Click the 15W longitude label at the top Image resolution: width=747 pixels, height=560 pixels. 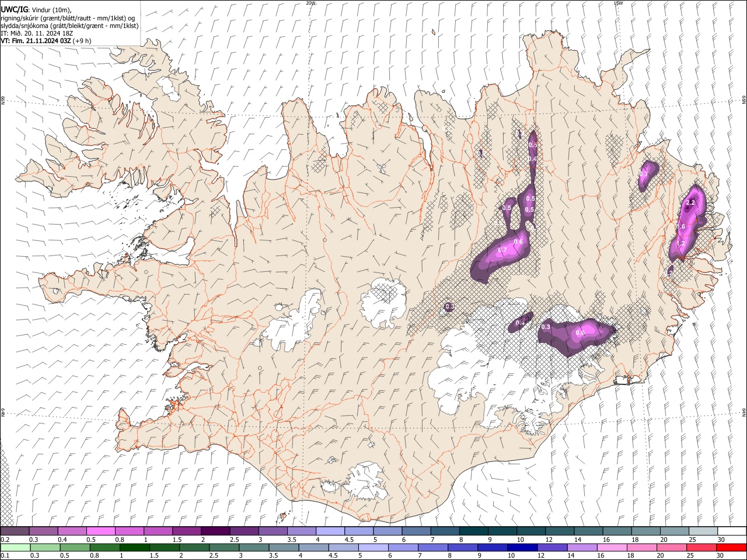617,3
